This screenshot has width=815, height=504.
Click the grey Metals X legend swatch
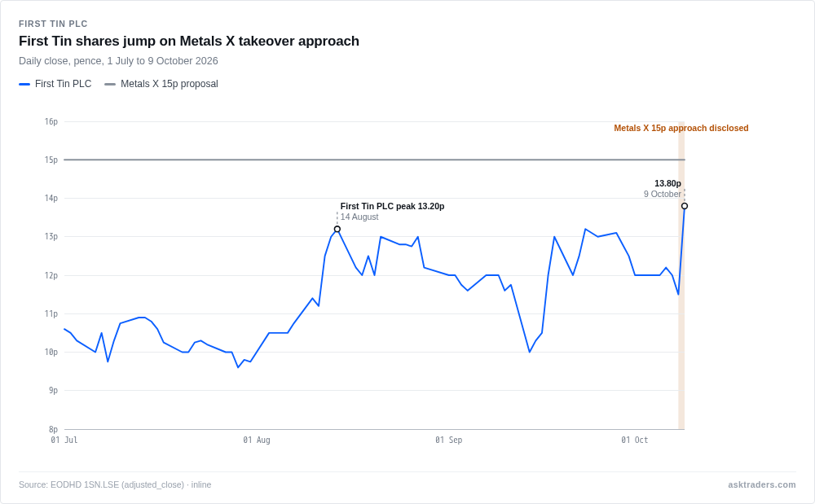(x=110, y=84)
